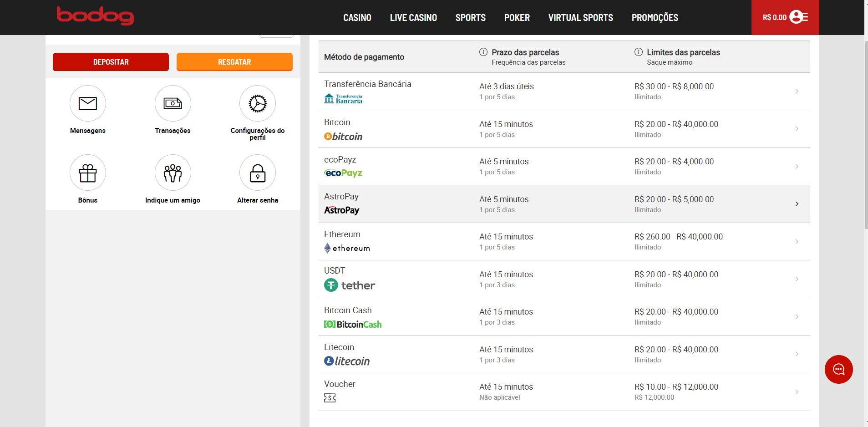Click the ecoPayz 'Até 5 minutos' text
The image size is (868, 427).
tap(504, 162)
